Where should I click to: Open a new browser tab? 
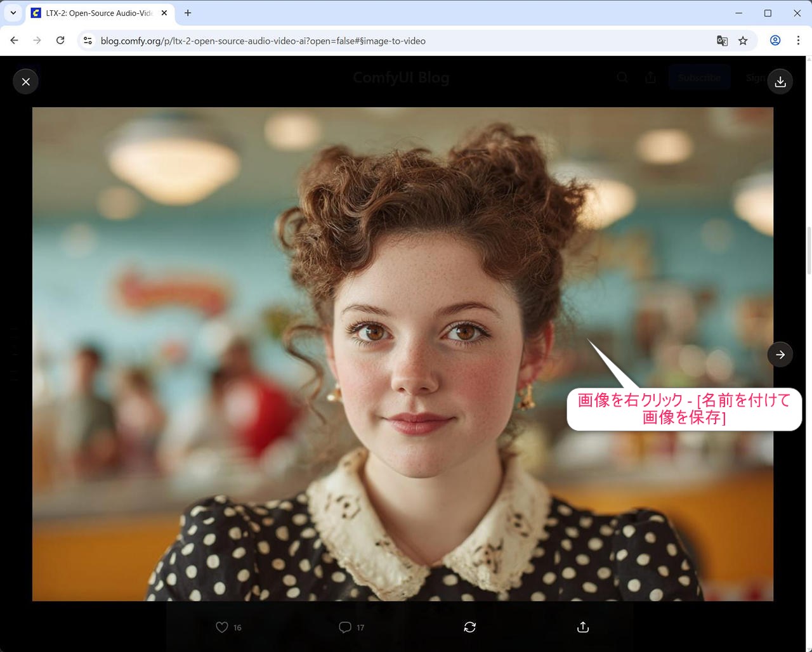point(188,13)
